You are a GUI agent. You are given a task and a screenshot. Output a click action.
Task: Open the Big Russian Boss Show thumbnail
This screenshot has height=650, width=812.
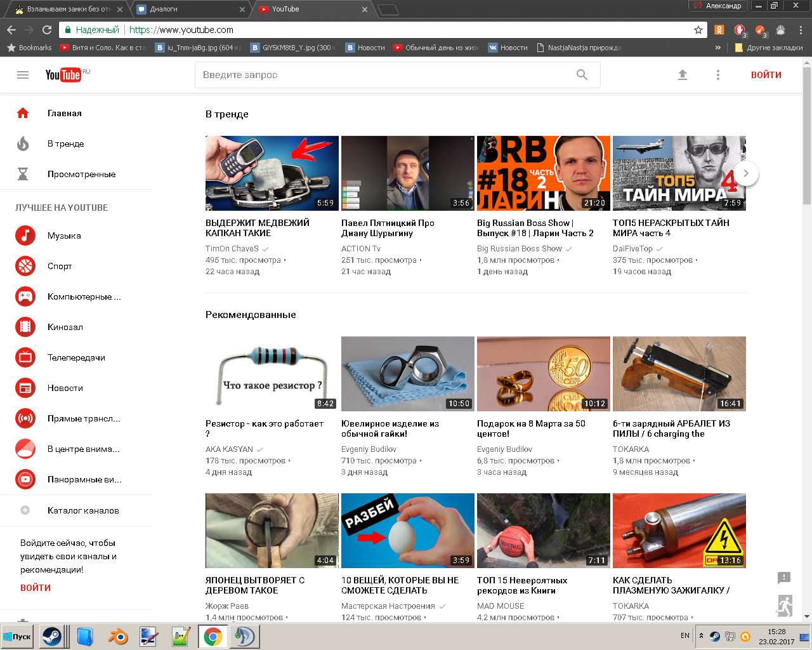[544, 173]
